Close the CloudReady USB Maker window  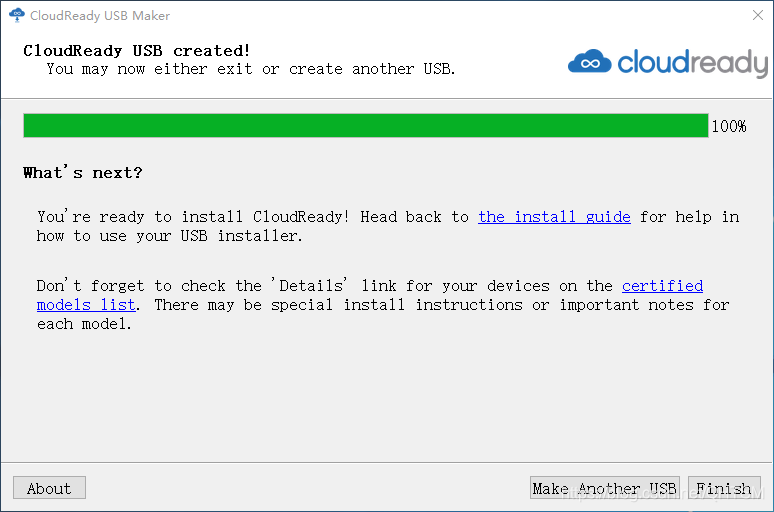pyautogui.click(x=758, y=15)
